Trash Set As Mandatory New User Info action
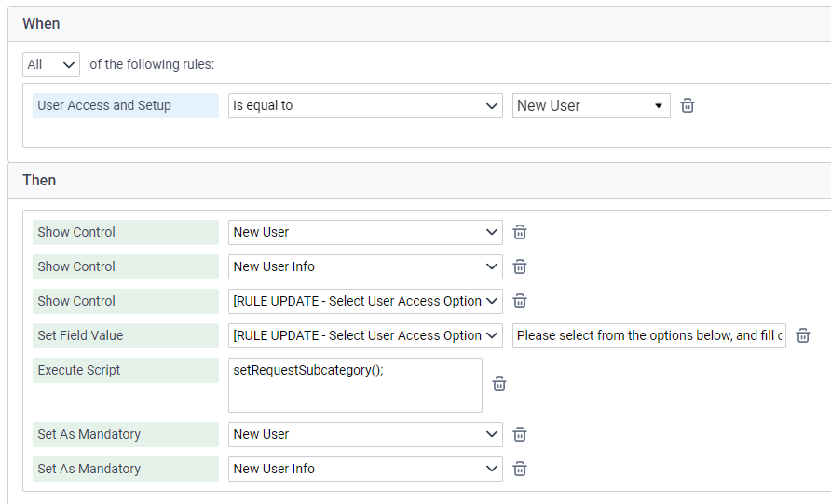The image size is (831, 504). click(x=520, y=469)
